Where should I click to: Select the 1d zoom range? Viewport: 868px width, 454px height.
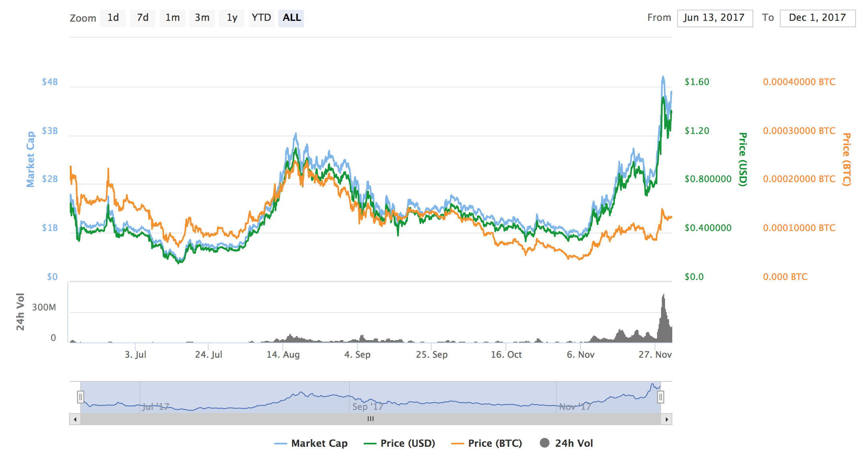point(113,18)
